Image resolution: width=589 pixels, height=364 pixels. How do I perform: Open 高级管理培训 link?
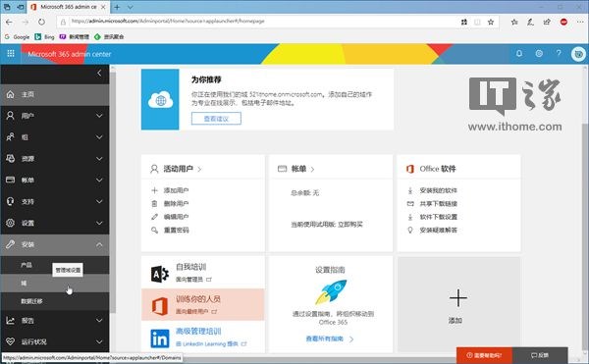click(x=198, y=332)
